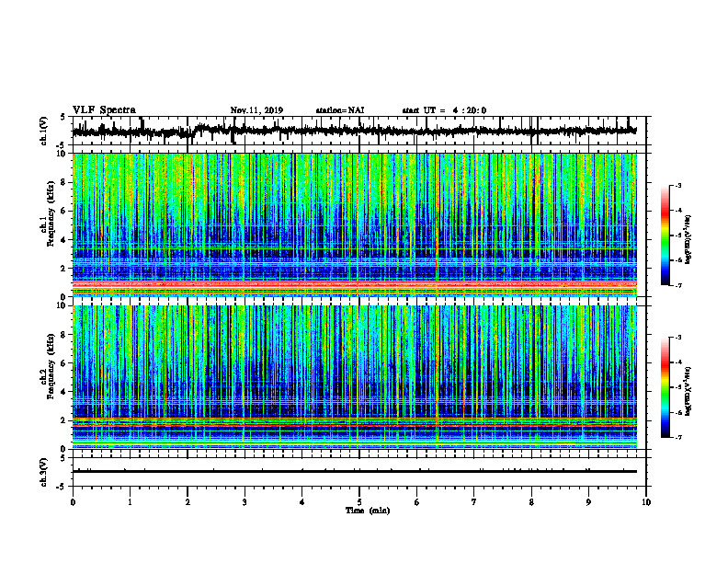Click the "-7" label on the ch.2 color bar
Image resolution: width=728 pixels, height=563 pixels.
click(678, 438)
